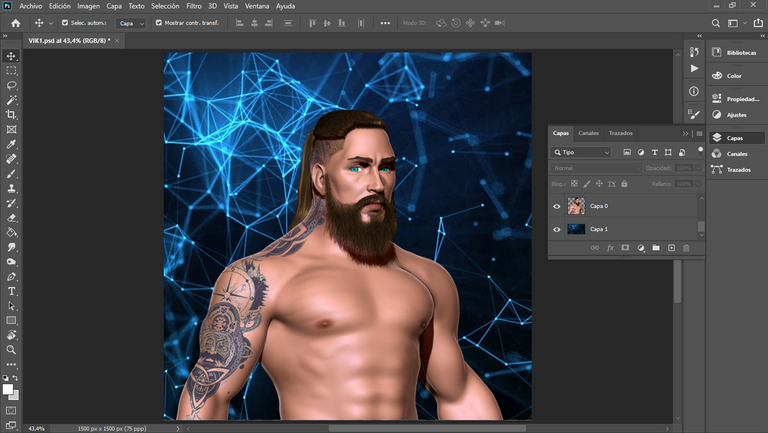Create a new layer group folder

point(656,248)
